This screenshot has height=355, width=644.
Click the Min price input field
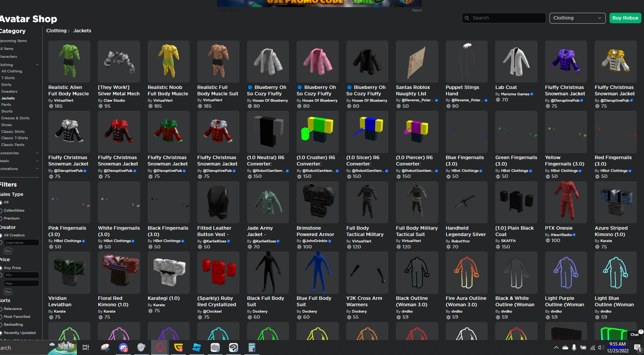point(21,275)
